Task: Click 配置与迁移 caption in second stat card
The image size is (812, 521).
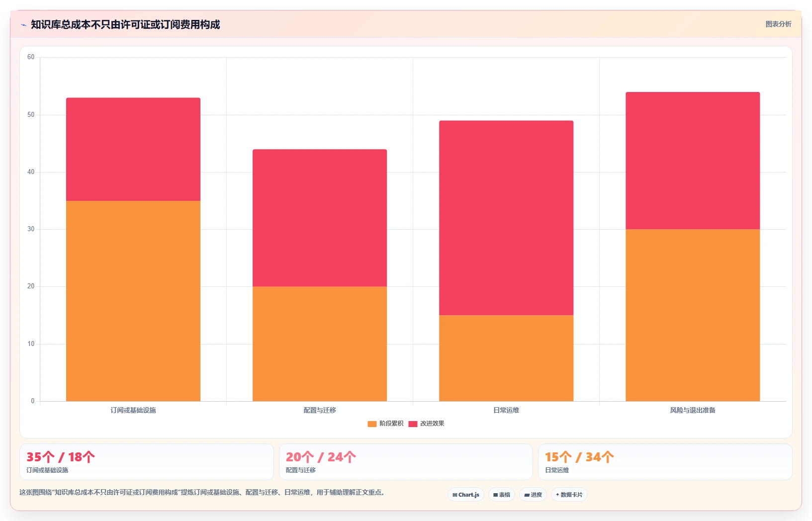Action: click(301, 470)
